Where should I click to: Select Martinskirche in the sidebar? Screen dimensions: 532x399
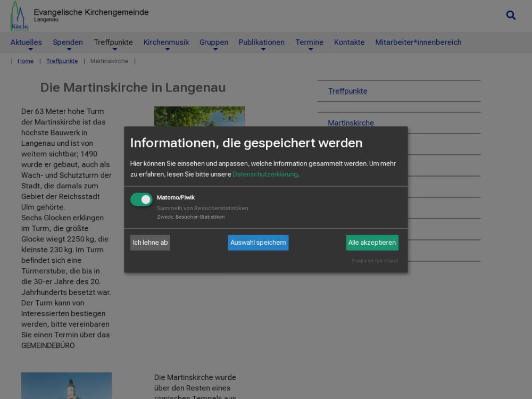pyautogui.click(x=351, y=123)
